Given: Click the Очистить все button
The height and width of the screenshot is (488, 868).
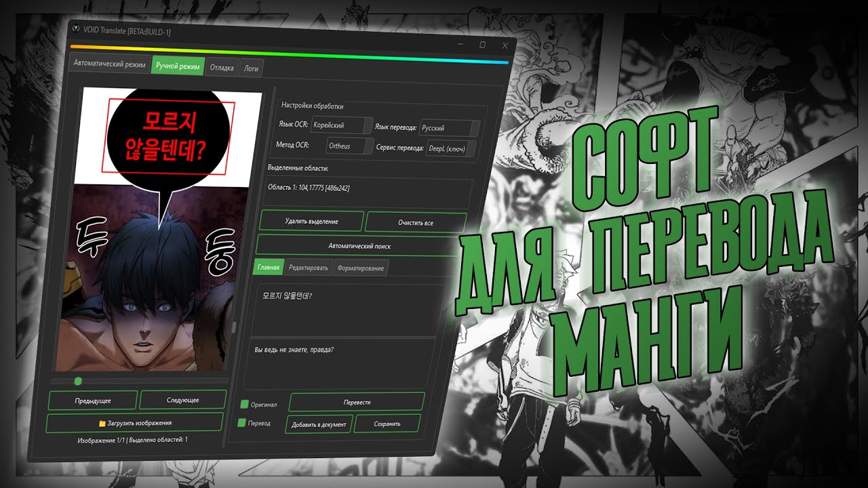Looking at the screenshot, I should (x=416, y=222).
